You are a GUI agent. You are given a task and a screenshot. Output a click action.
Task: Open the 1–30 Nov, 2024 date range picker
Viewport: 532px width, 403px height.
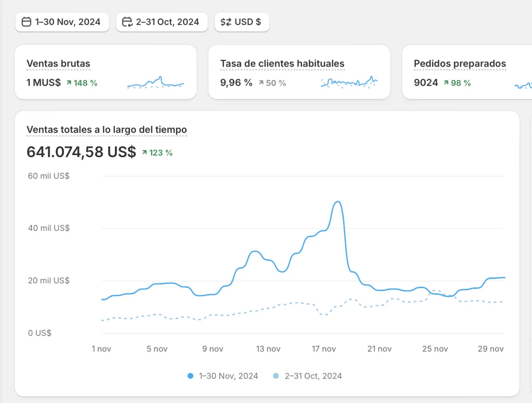pyautogui.click(x=62, y=22)
